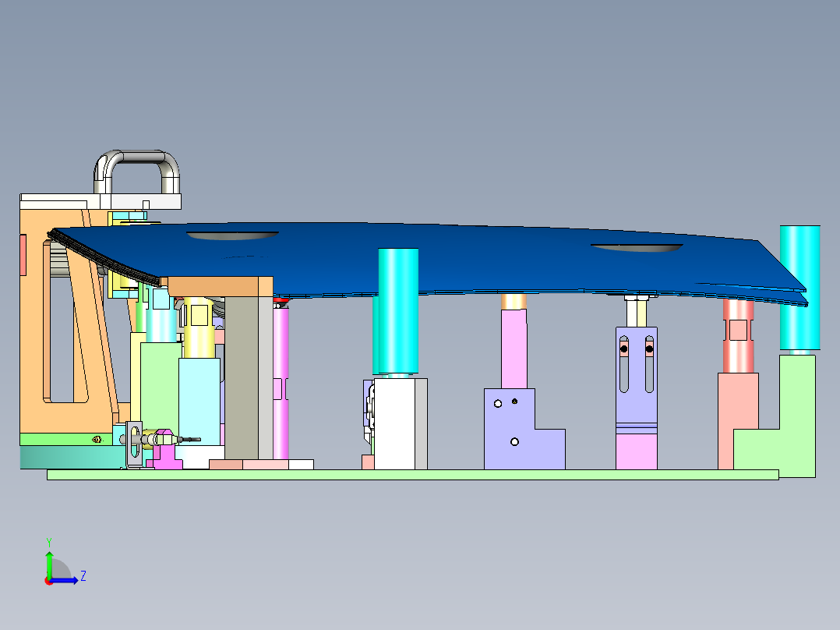Pick the right oval cutout on blue panel
Viewport: 840px width, 630px height.
point(637,248)
